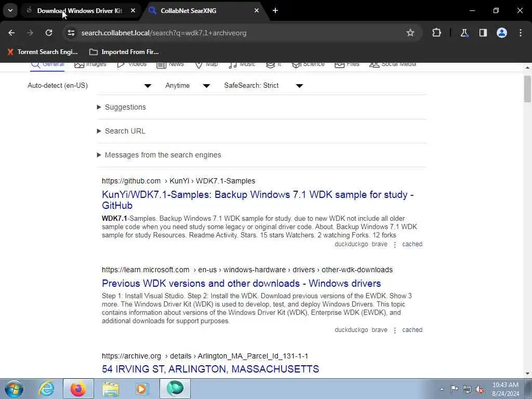Open the user profile avatar

pos(502,33)
